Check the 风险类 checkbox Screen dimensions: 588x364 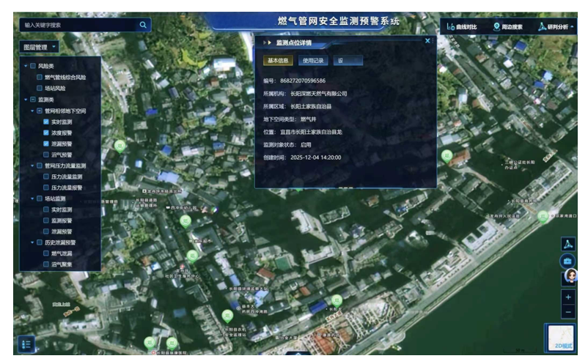click(33, 66)
